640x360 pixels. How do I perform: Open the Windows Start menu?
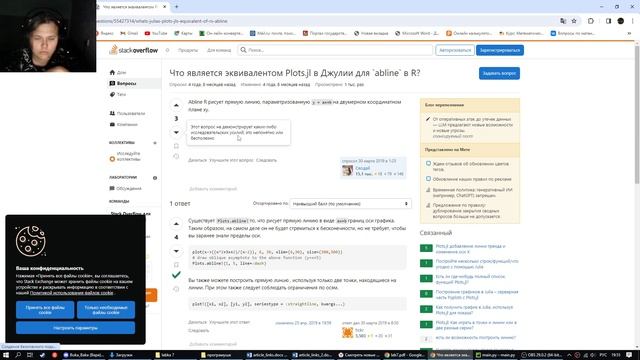coord(6,355)
